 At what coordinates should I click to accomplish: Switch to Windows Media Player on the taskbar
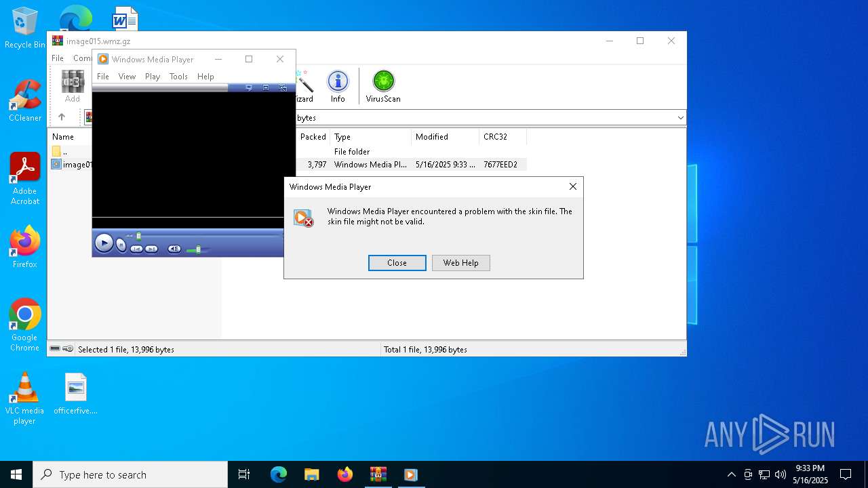(410, 474)
